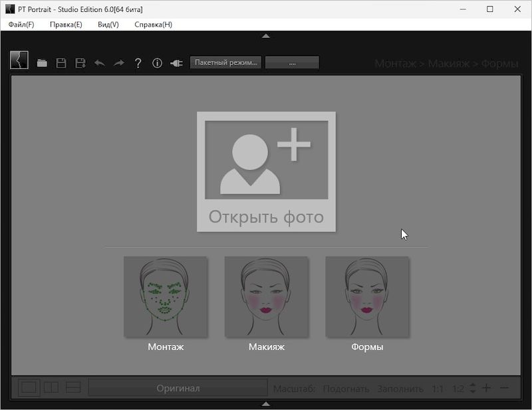Click the zoom stepper up arrow
532x410 pixels.
coord(474,383)
